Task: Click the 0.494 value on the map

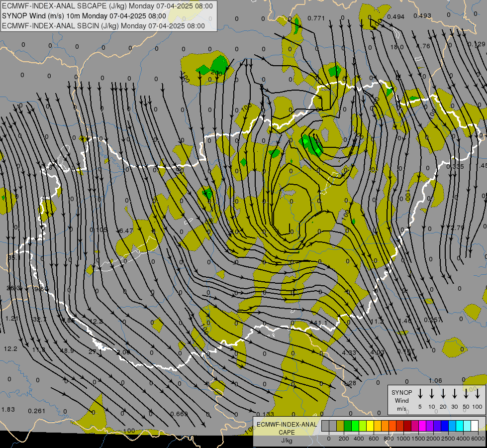Action: [x=395, y=17]
